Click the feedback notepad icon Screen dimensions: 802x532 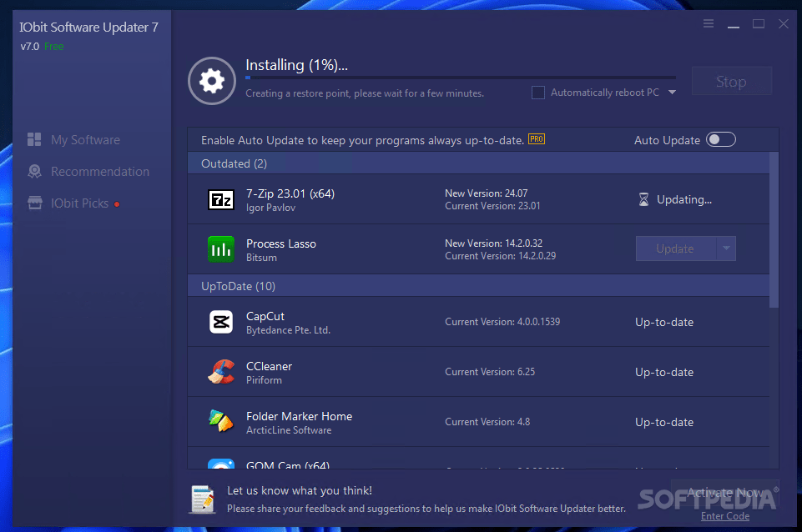point(203,499)
